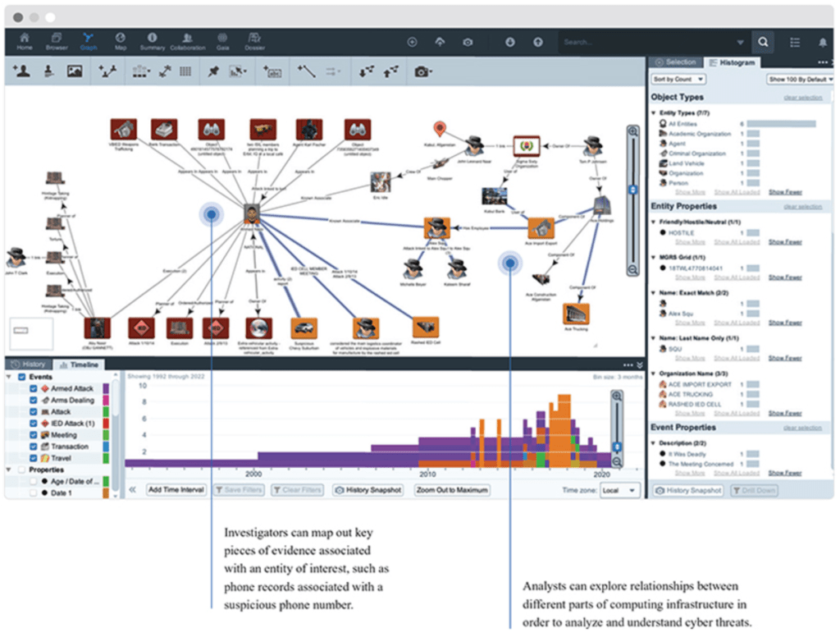Click the add person entity tool
This screenshot has height=637, width=840.
coord(21,71)
